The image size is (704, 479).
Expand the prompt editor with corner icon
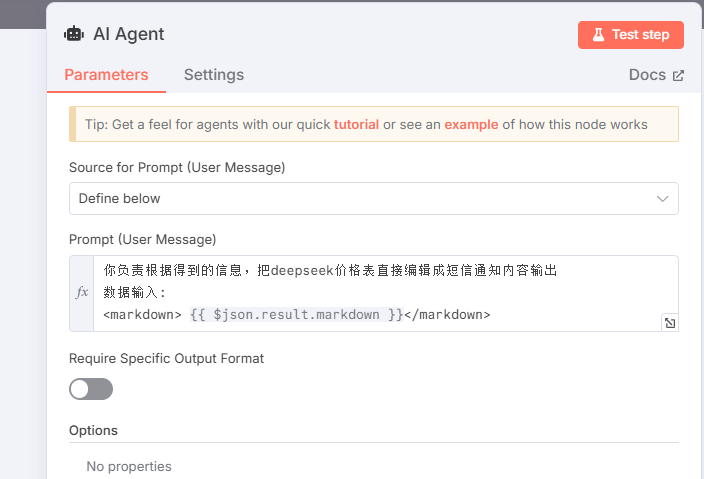(669, 322)
